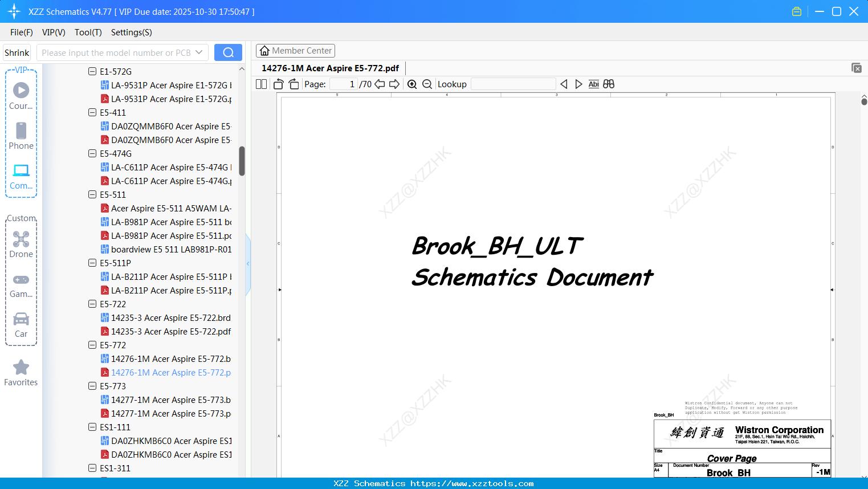Collapse the E5-411 folder
The height and width of the screenshot is (489, 868).
pos(92,113)
